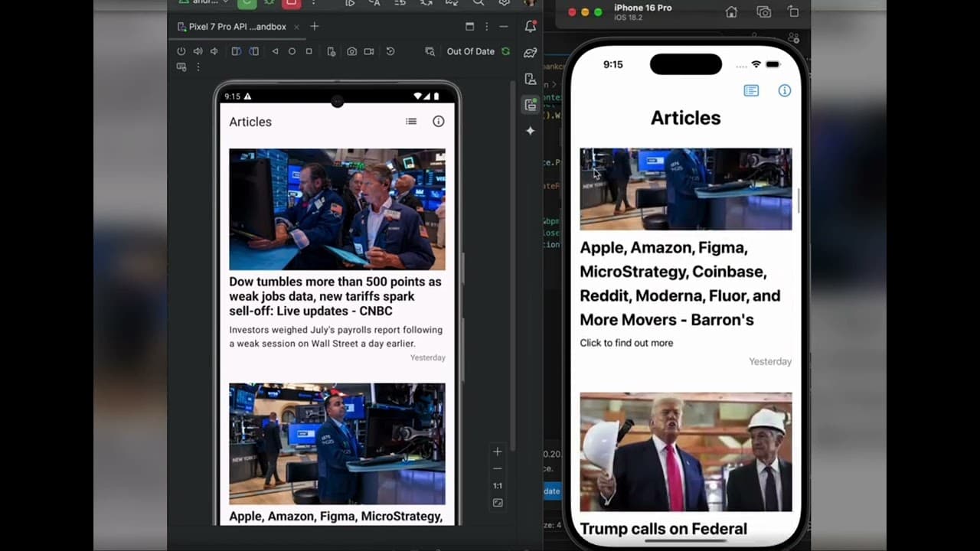
Task: Tap the iOS Movers - Barron's headline
Action: [680, 284]
